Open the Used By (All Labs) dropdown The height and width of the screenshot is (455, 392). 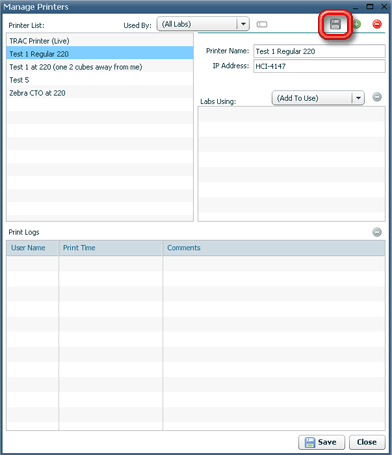(x=203, y=24)
